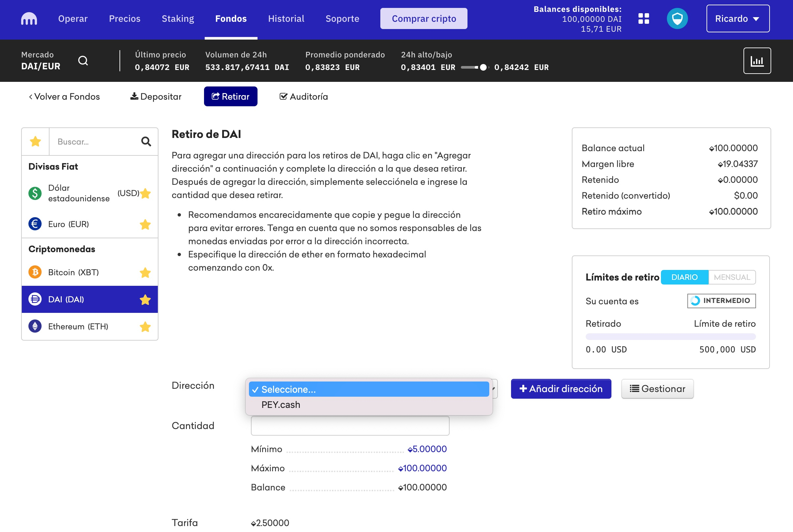Toggle favorite star for Euro (EUR)

coord(145,224)
